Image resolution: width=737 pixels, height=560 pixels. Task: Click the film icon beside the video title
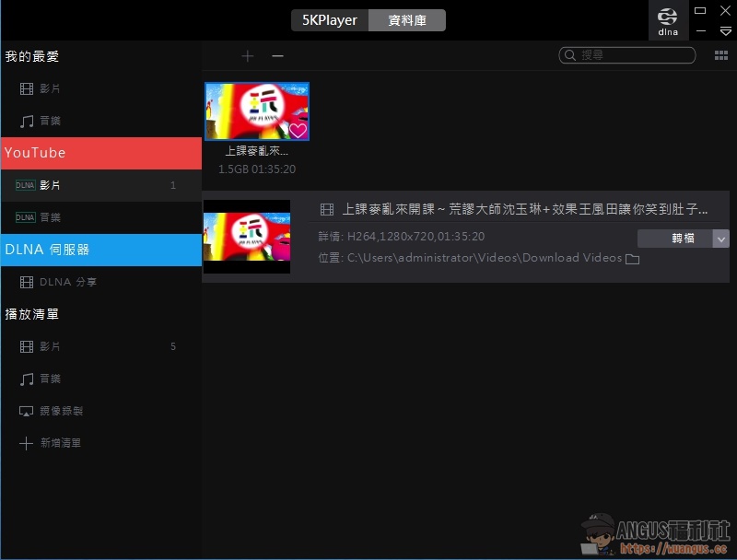[326, 210]
